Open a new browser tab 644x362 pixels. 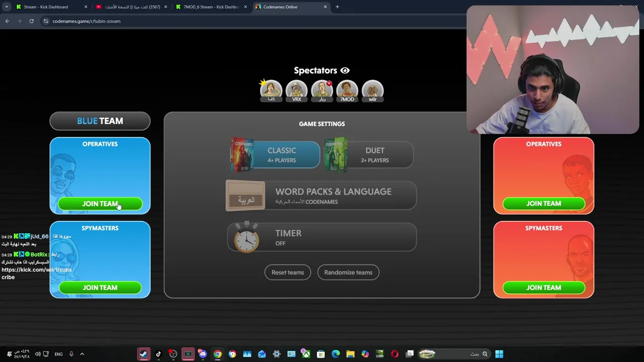(337, 7)
